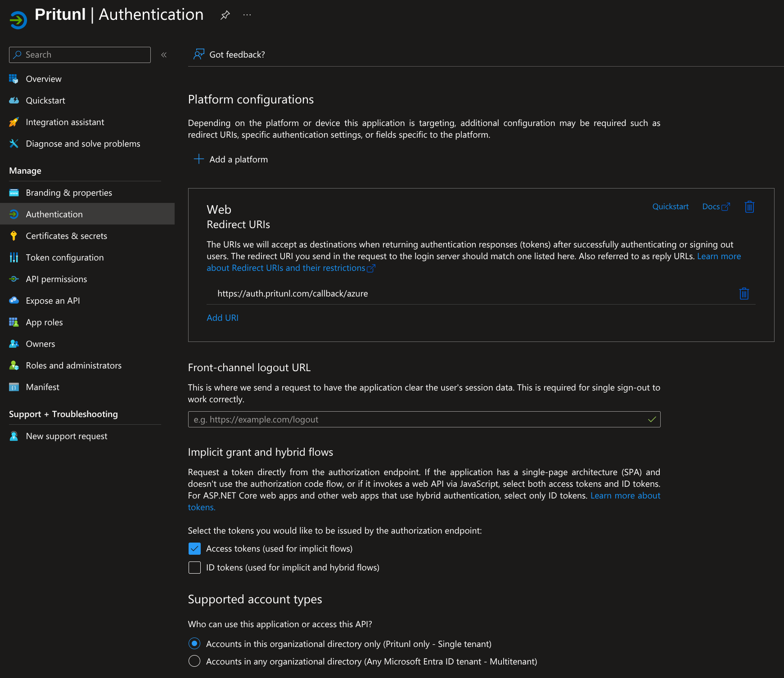Collapse the sidebar with double chevron

(164, 55)
